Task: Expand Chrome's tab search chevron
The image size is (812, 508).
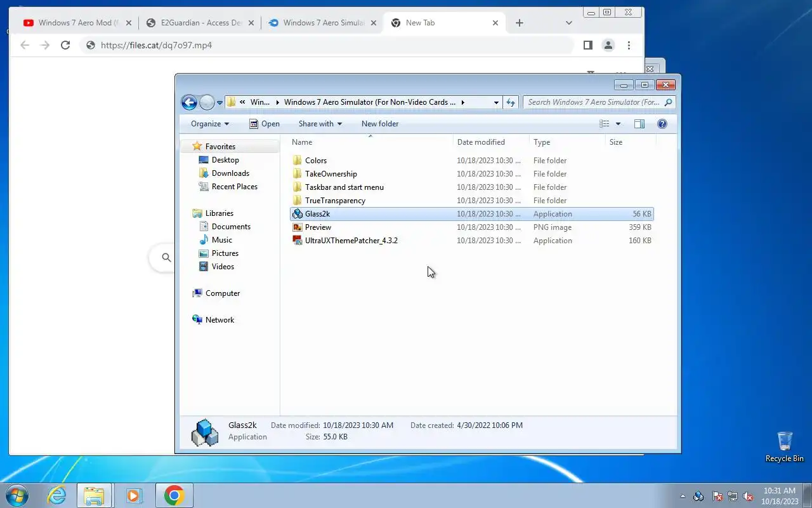Action: pyautogui.click(x=569, y=23)
